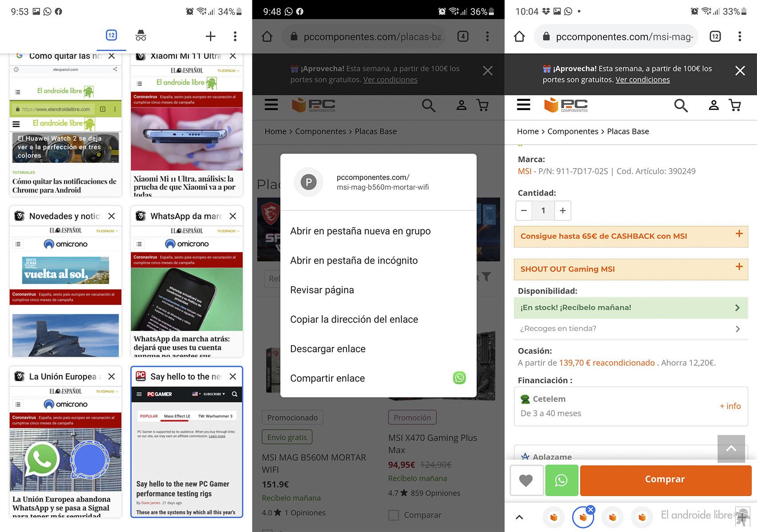The height and width of the screenshot is (532, 757).
Task: Close the 'Xiaomi Mi 11 Ultra' tab
Action: 233,56
